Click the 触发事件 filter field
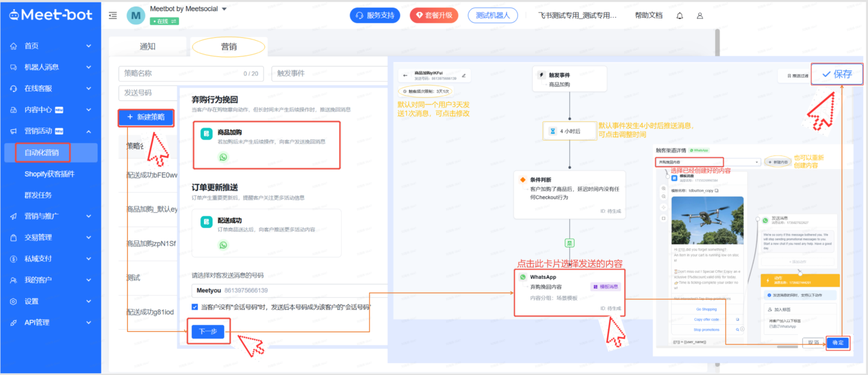Screen dimensions: 868x375 tap(330, 74)
